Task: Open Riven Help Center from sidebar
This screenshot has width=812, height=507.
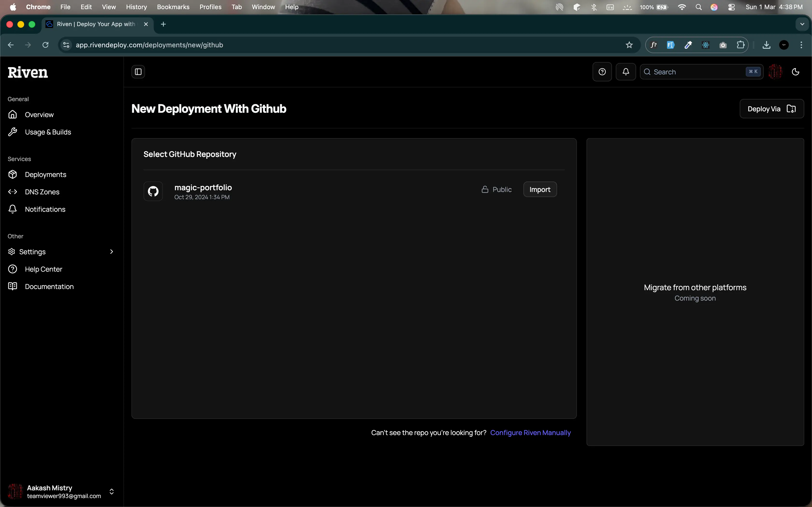Action: [x=43, y=269]
